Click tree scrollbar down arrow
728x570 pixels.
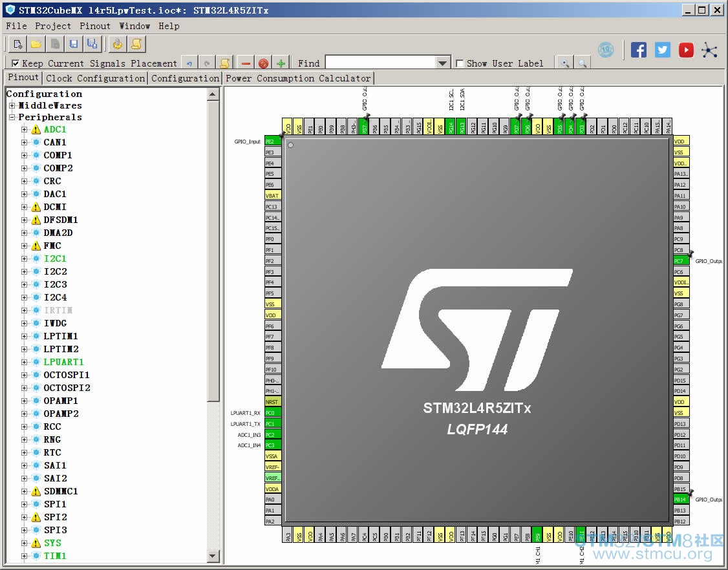(213, 556)
